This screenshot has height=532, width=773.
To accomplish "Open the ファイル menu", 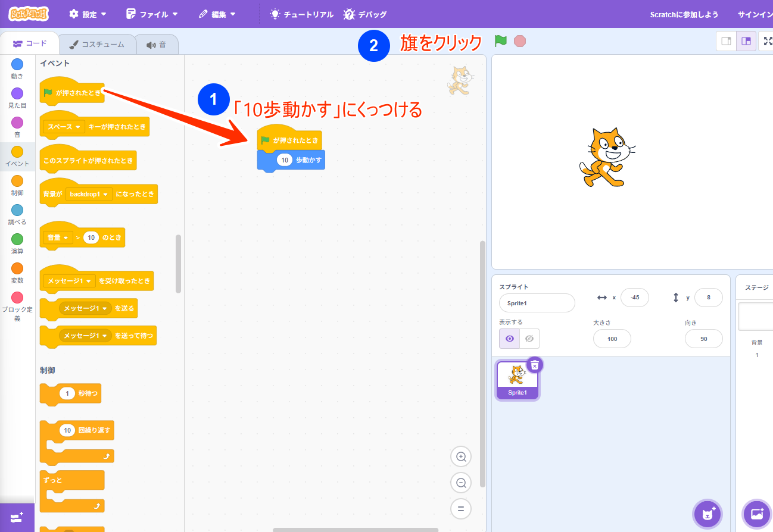I will (152, 14).
